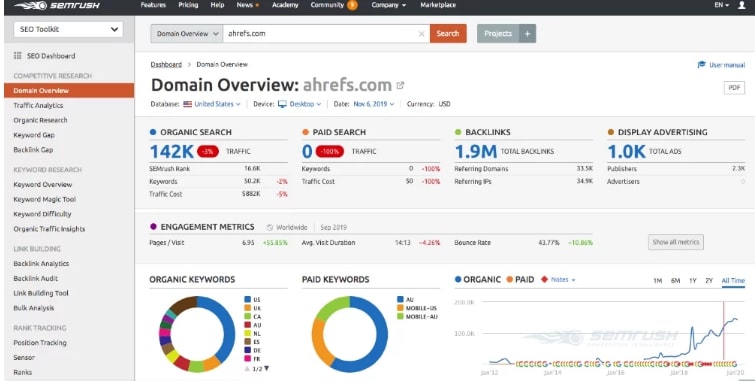Click the ahrefs.com domain input field
756x386 pixels.
click(x=326, y=34)
